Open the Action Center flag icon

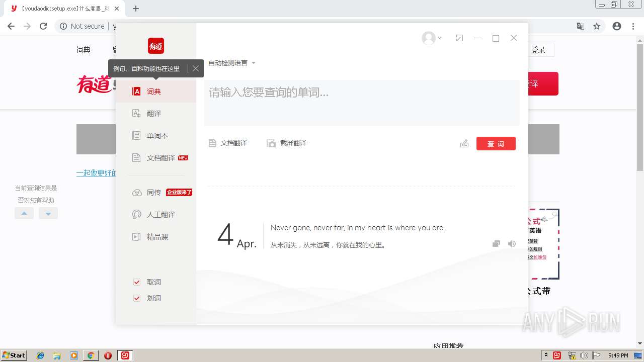click(596, 355)
